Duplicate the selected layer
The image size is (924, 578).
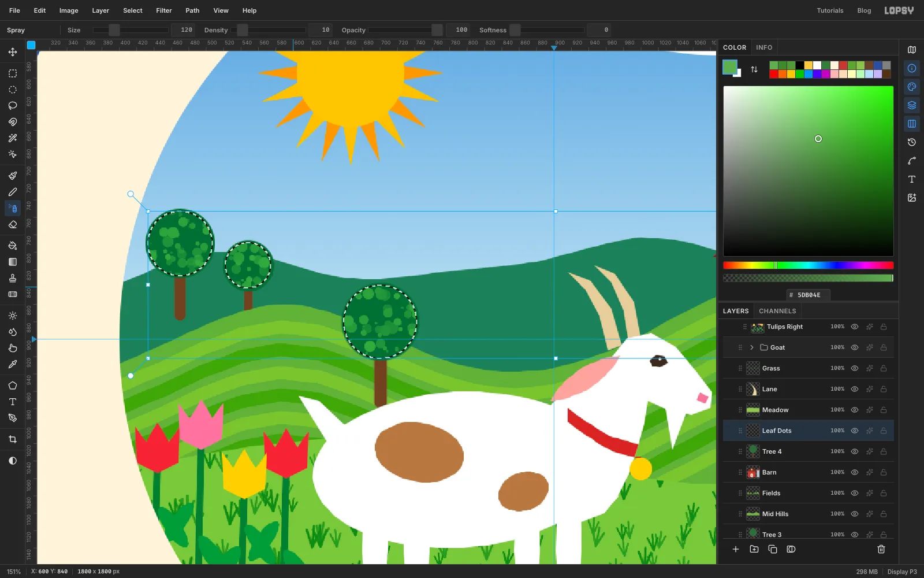(773, 549)
